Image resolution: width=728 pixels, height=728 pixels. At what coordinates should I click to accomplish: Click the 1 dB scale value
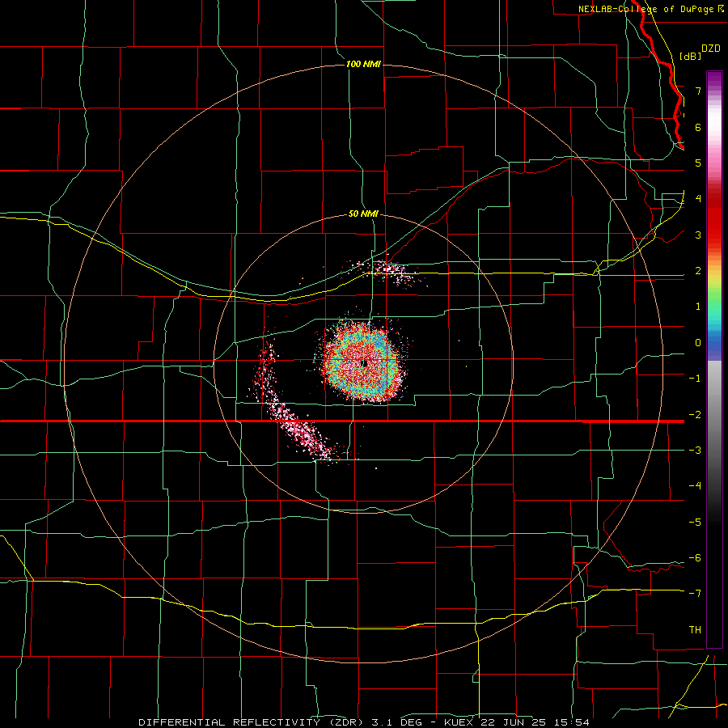pos(698,307)
